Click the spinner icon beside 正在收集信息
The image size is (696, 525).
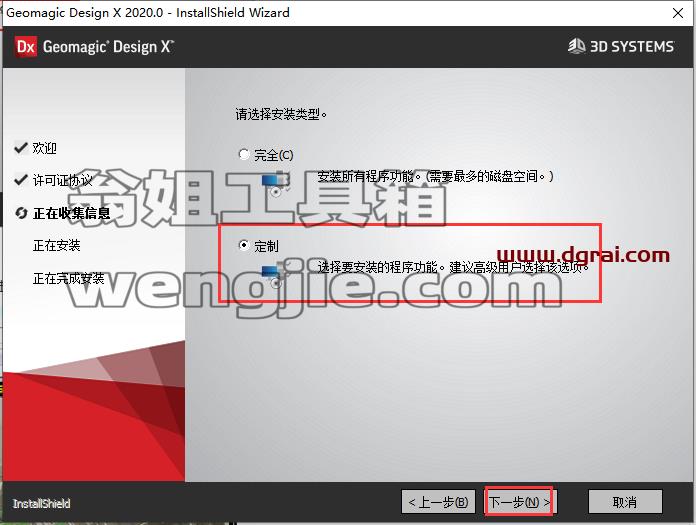[x=21, y=213]
